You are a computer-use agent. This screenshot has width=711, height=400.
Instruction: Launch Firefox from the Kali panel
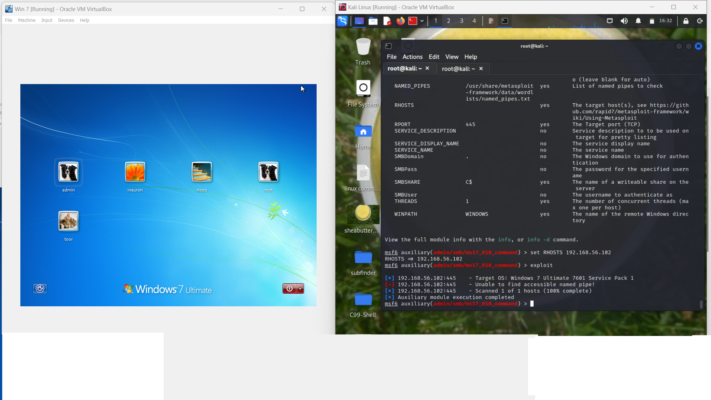coord(400,21)
